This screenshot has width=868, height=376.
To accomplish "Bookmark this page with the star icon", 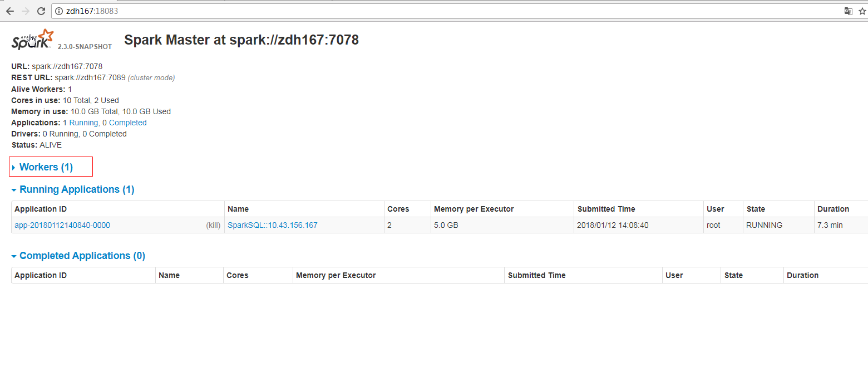I will pos(862,11).
